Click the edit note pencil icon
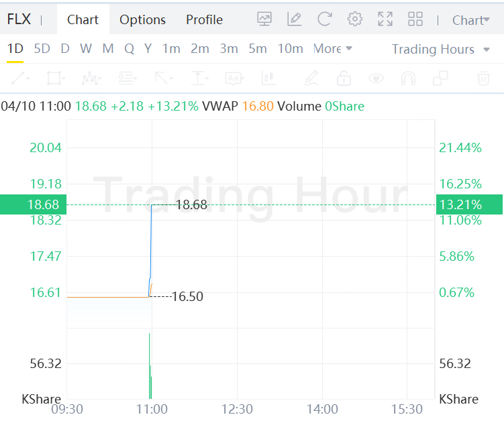 294,19
